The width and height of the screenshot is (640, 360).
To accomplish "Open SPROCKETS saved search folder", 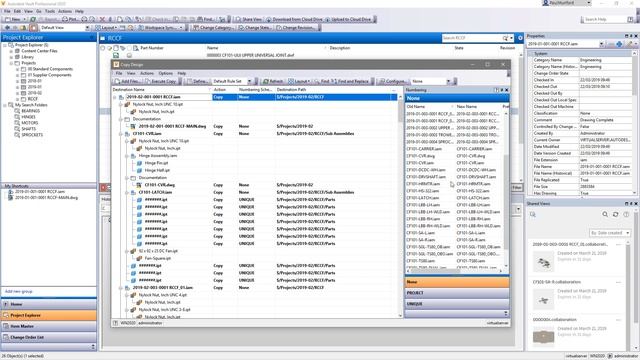I will (x=32, y=135).
